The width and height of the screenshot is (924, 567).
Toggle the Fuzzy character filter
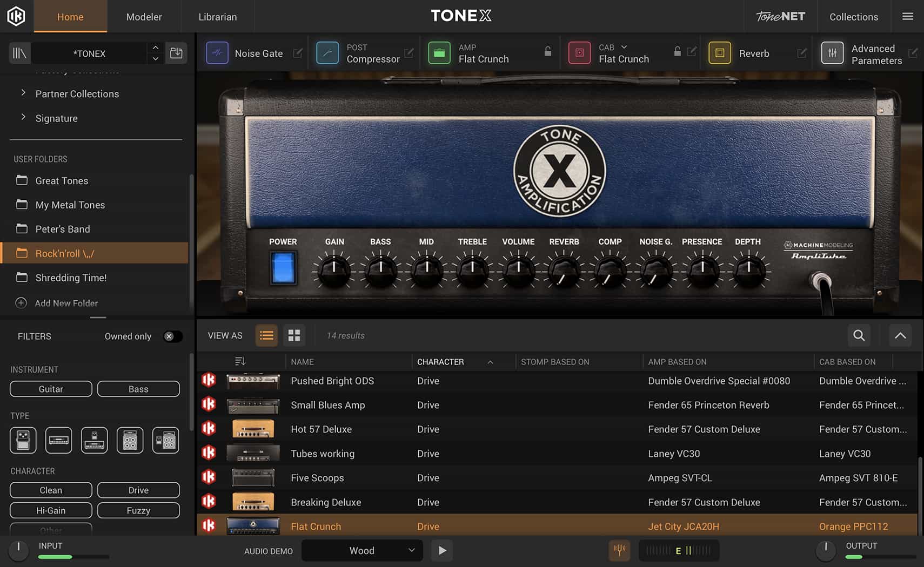point(138,510)
